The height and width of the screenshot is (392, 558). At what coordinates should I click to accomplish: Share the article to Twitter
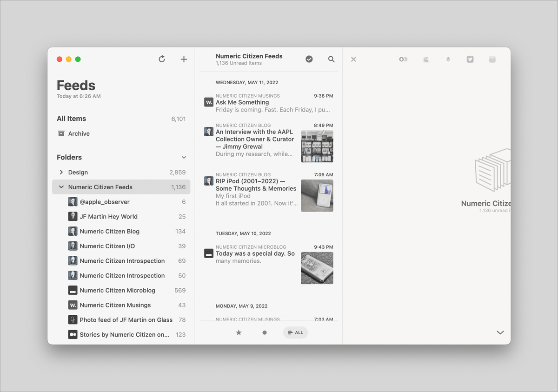coord(470,59)
